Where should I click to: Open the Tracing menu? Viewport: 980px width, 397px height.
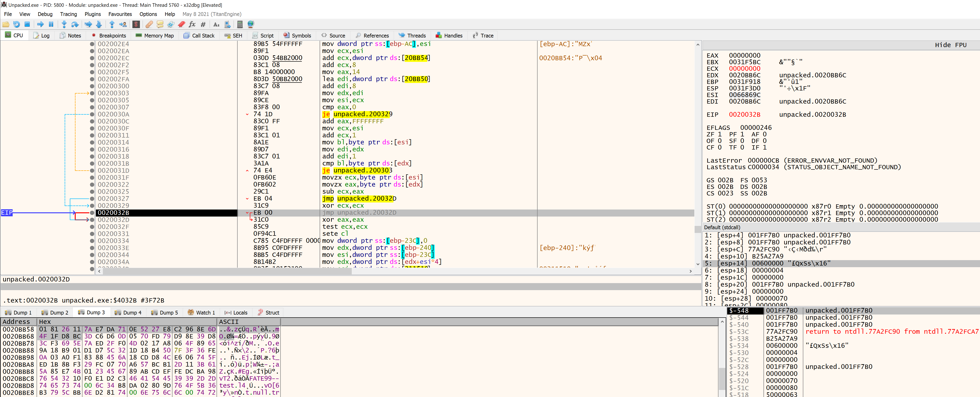[68, 14]
